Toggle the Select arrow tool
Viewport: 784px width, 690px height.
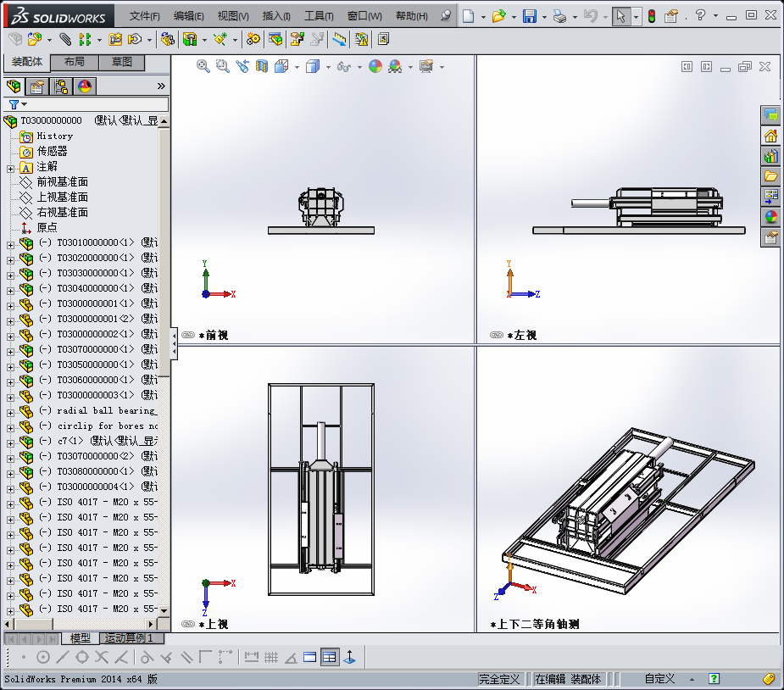tap(620, 16)
